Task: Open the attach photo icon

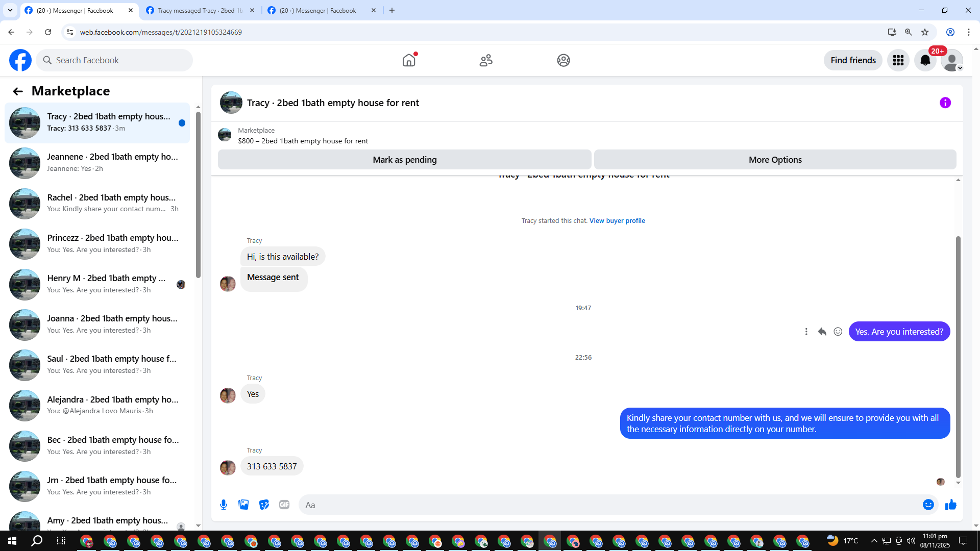Action: point(243,505)
